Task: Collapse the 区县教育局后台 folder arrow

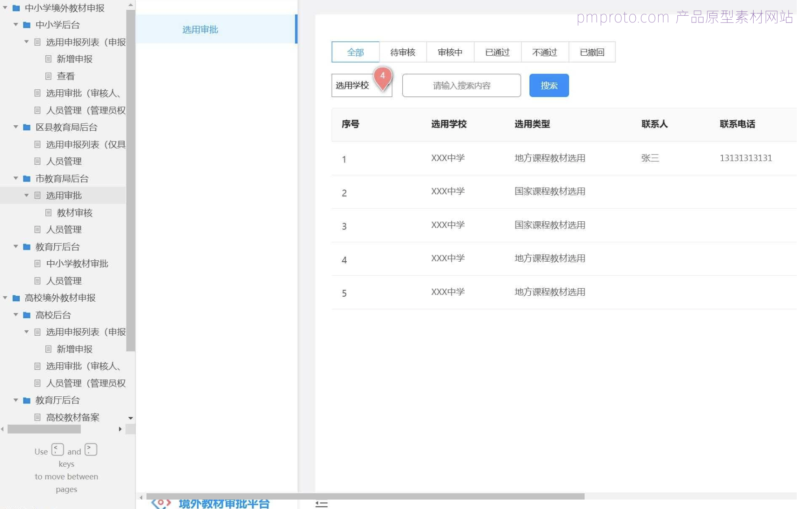Action: pyautogui.click(x=16, y=127)
